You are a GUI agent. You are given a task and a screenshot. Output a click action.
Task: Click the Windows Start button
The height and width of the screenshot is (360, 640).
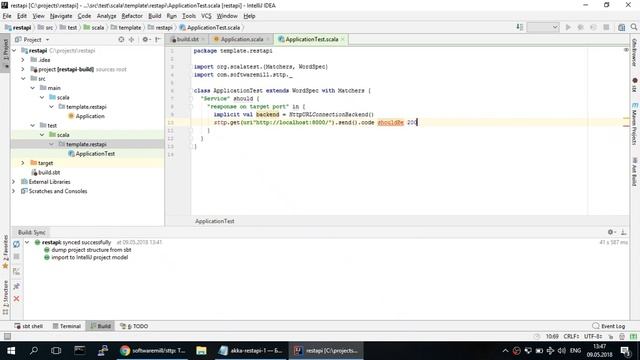[11, 351]
